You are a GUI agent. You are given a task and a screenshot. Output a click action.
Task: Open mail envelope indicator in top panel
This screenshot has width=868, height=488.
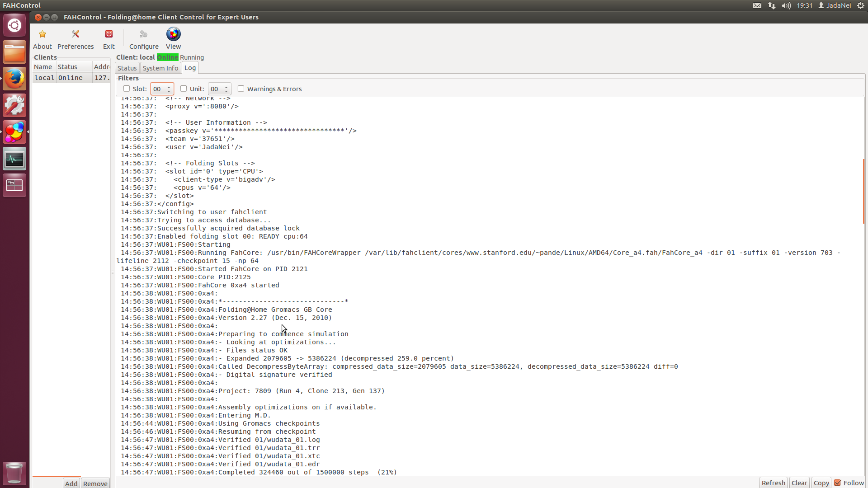point(757,5)
